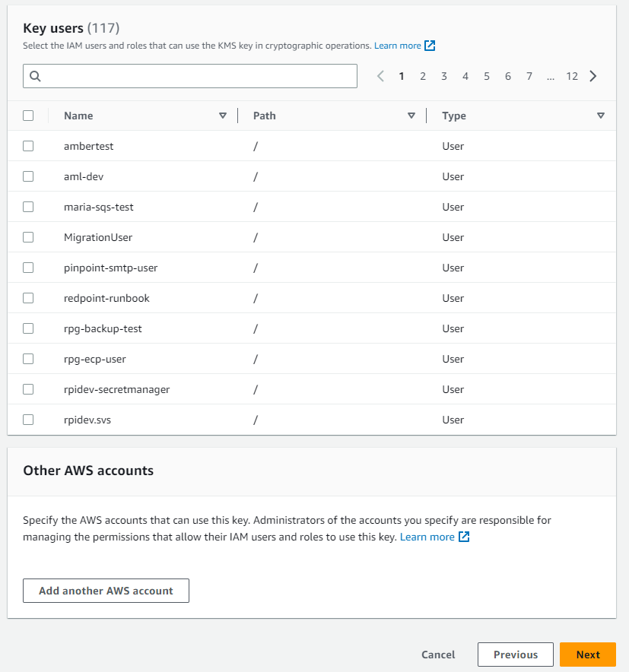629x672 pixels.
Task: Select the ambertest user checkbox
Action: 28,146
